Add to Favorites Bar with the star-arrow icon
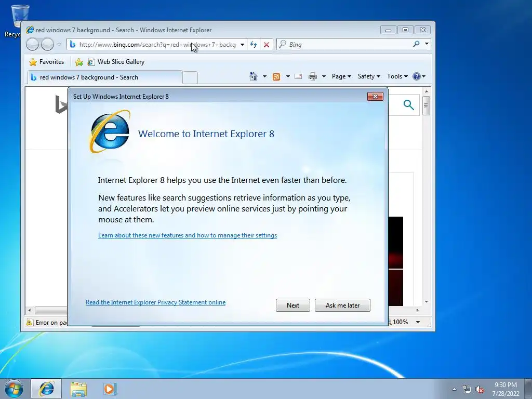This screenshot has width=532, height=399. tap(79, 62)
